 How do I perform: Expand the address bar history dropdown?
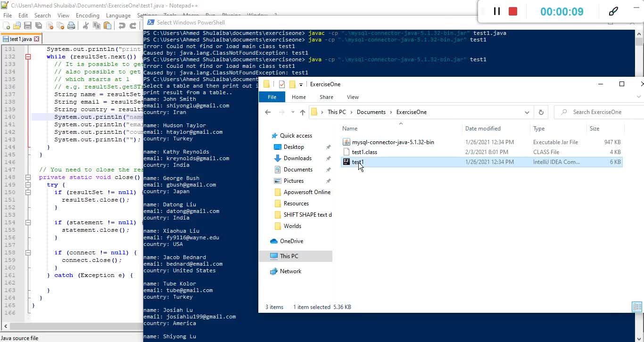(527, 112)
